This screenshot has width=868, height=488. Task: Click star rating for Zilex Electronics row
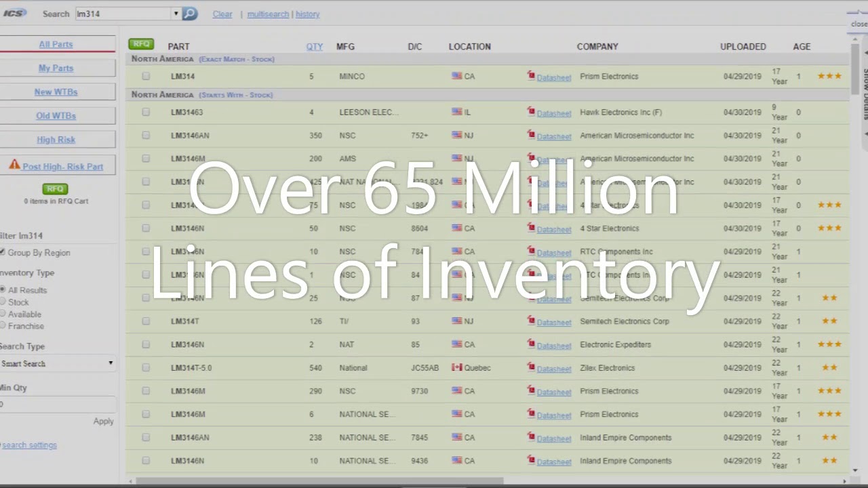click(x=829, y=367)
